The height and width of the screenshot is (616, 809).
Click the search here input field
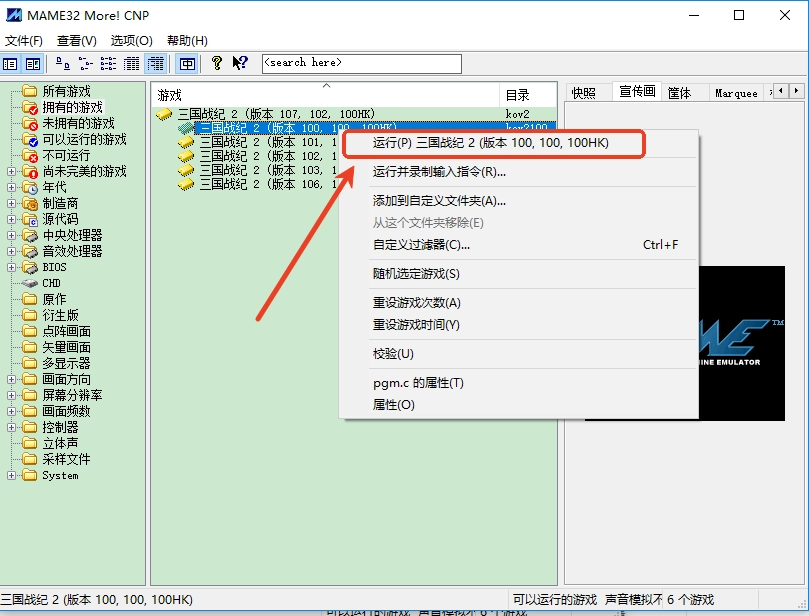click(361, 63)
